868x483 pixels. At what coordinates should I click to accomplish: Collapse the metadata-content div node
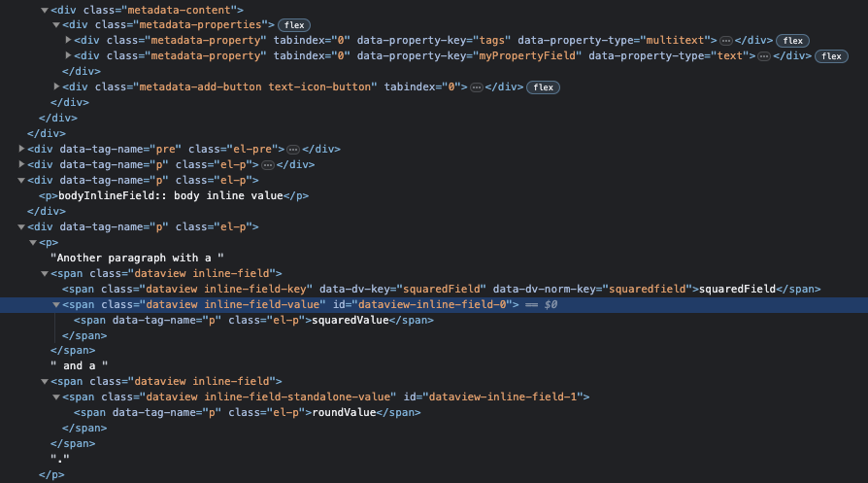[x=45, y=9]
